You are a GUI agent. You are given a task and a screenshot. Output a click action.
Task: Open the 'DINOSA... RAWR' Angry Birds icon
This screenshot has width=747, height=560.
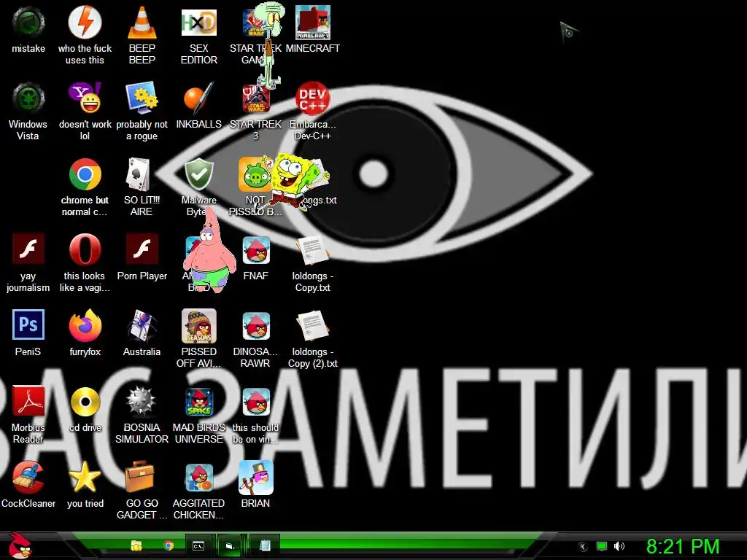pyautogui.click(x=256, y=326)
